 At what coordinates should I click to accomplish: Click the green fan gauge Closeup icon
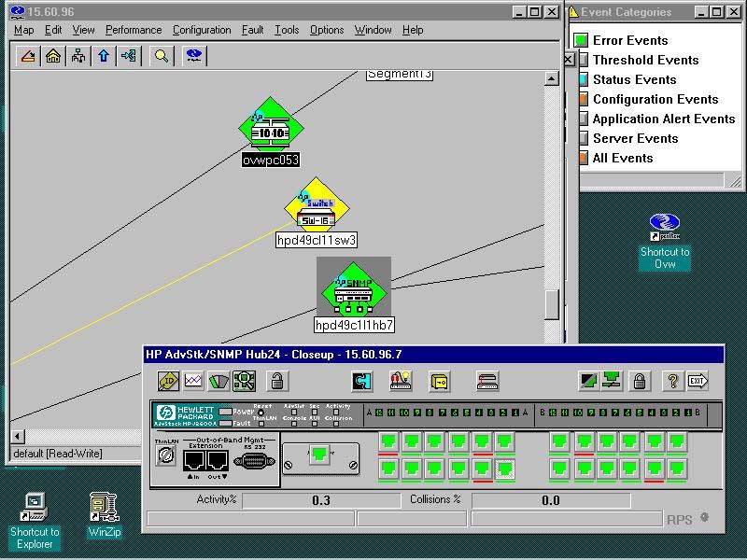tap(218, 381)
